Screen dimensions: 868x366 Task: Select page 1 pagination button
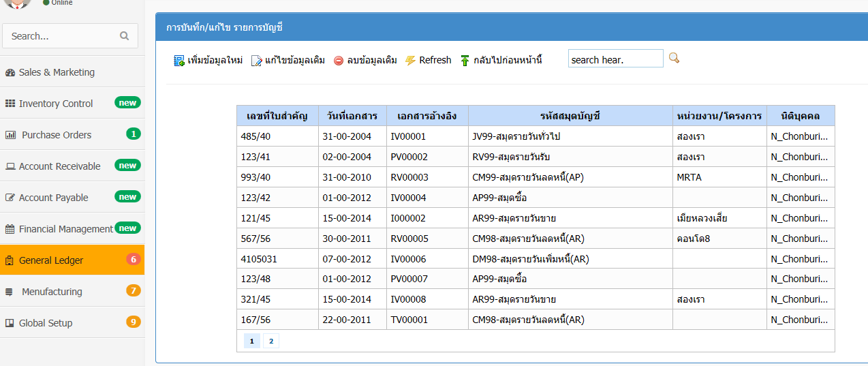(x=251, y=341)
